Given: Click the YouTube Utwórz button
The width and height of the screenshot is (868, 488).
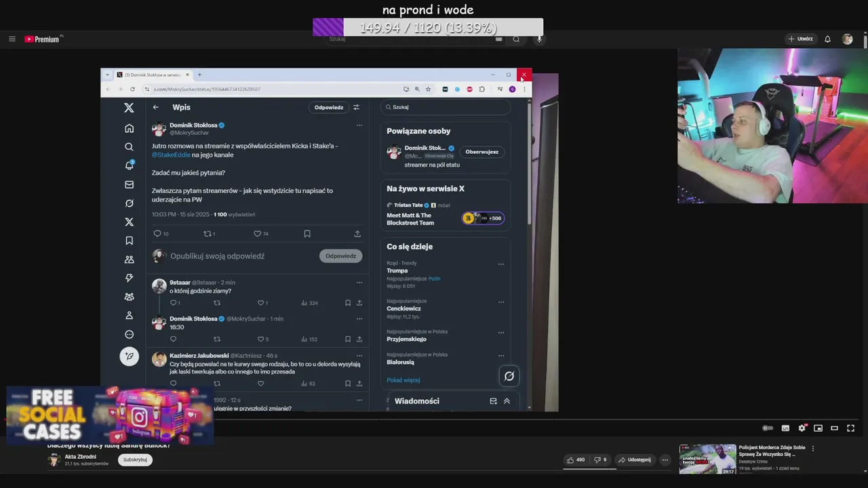Looking at the screenshot, I should (800, 39).
